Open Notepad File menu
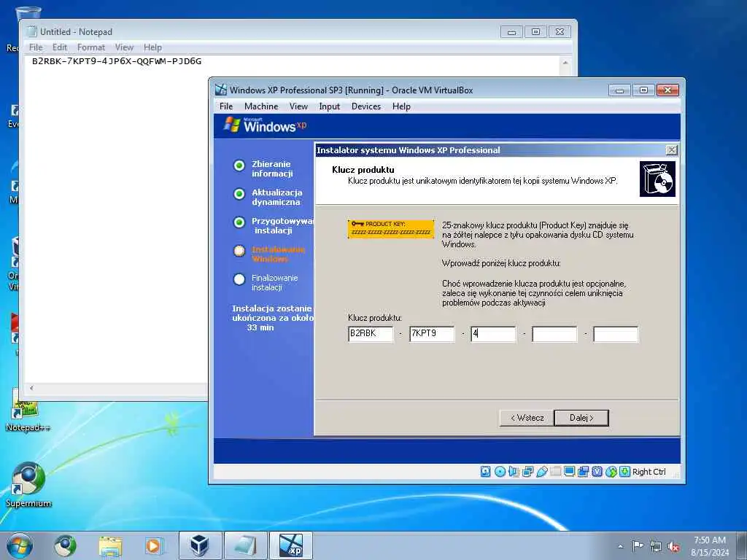747x560 pixels. point(36,47)
